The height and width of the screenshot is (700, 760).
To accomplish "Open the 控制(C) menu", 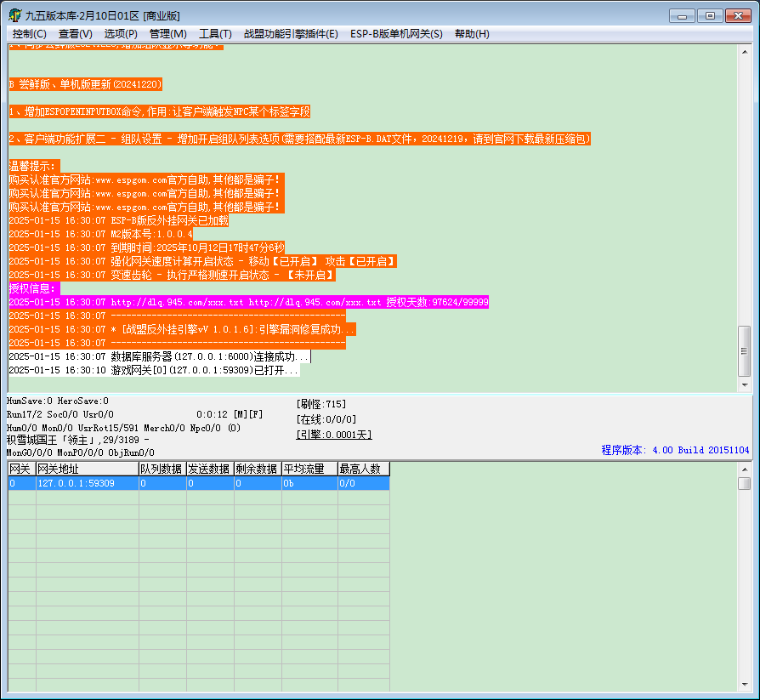I will click(29, 34).
